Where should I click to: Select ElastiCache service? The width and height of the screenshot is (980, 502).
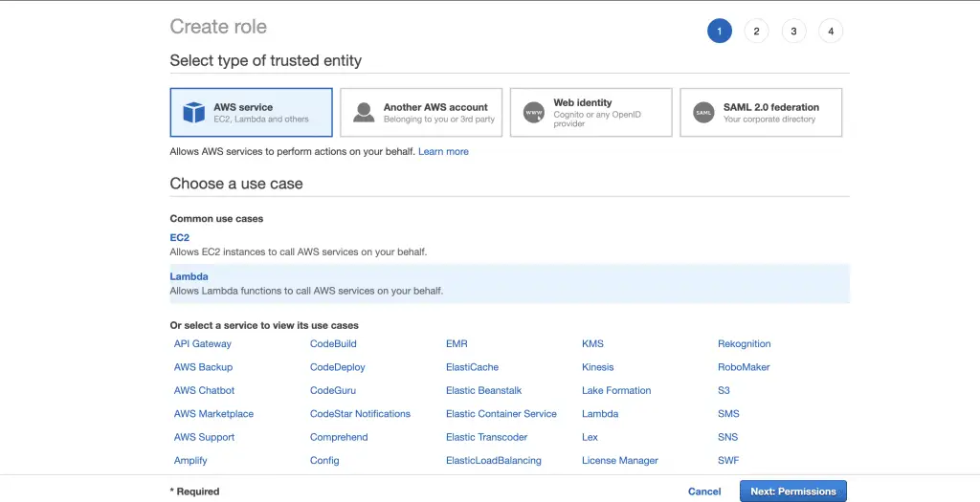[473, 367]
